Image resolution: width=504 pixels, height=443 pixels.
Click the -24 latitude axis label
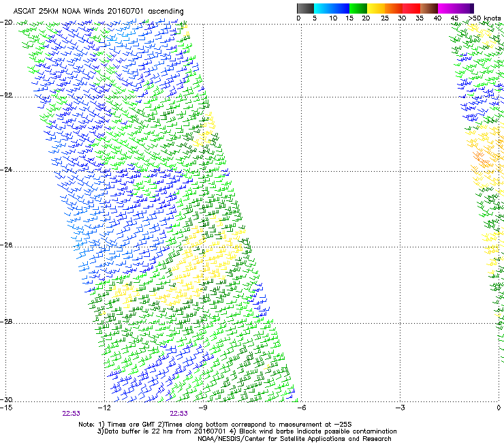(7, 169)
